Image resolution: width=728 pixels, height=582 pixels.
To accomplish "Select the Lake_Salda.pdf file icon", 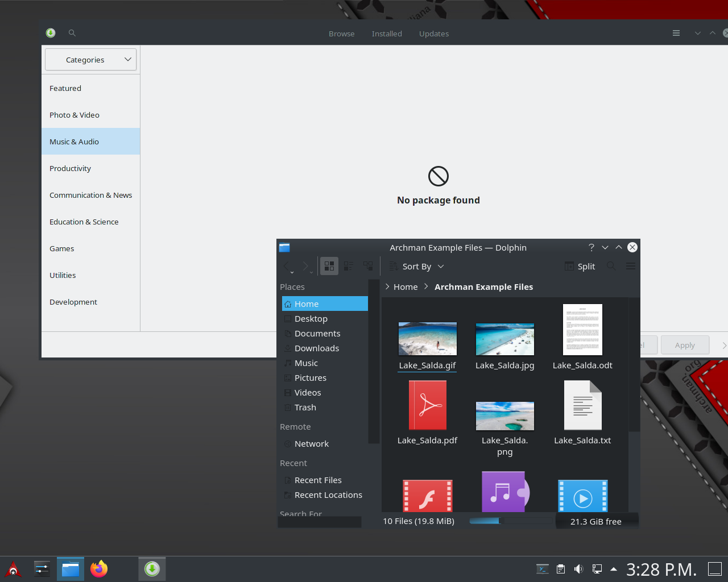I will (x=428, y=405).
